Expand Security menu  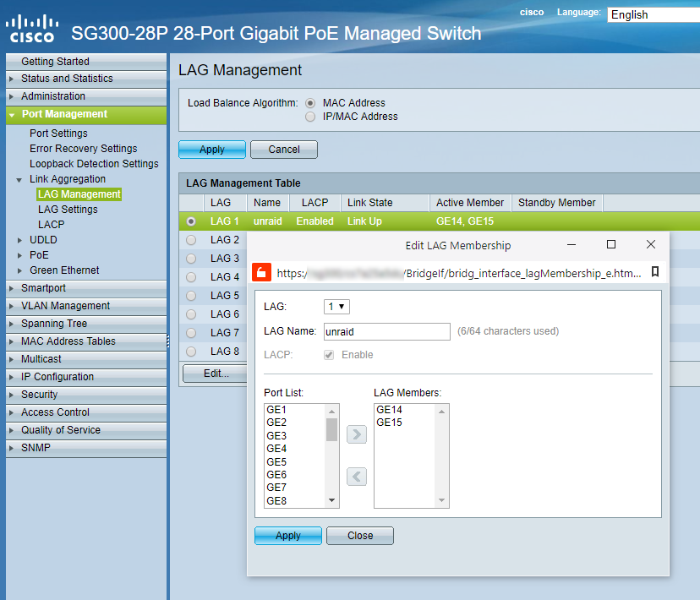(86, 395)
